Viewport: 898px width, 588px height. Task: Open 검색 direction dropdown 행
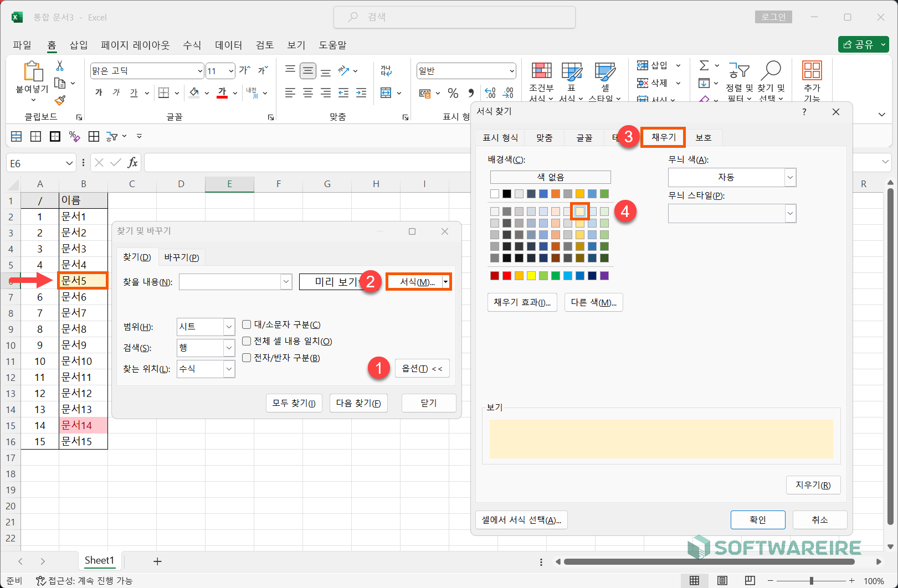pyautogui.click(x=229, y=348)
